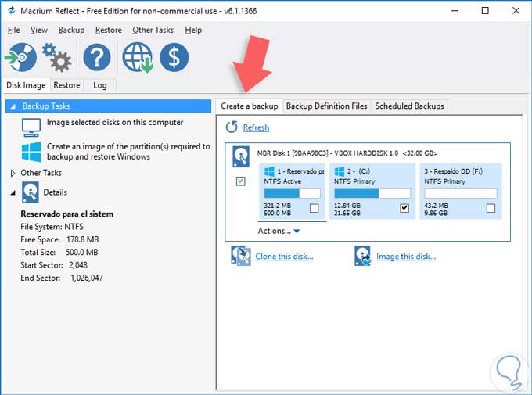Check the box for partition 1 Reservado
This screenshot has height=395, width=532.
[315, 208]
